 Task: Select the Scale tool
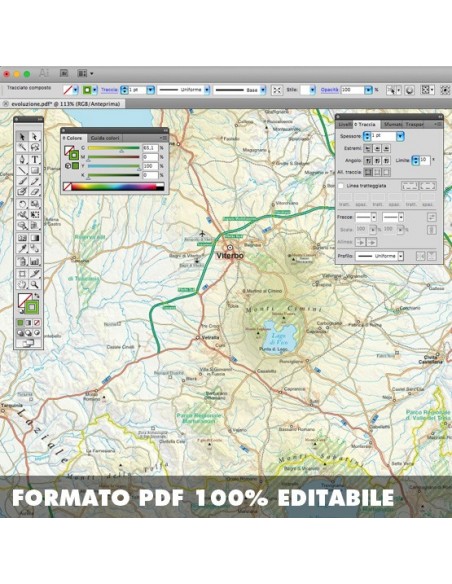[35, 204]
